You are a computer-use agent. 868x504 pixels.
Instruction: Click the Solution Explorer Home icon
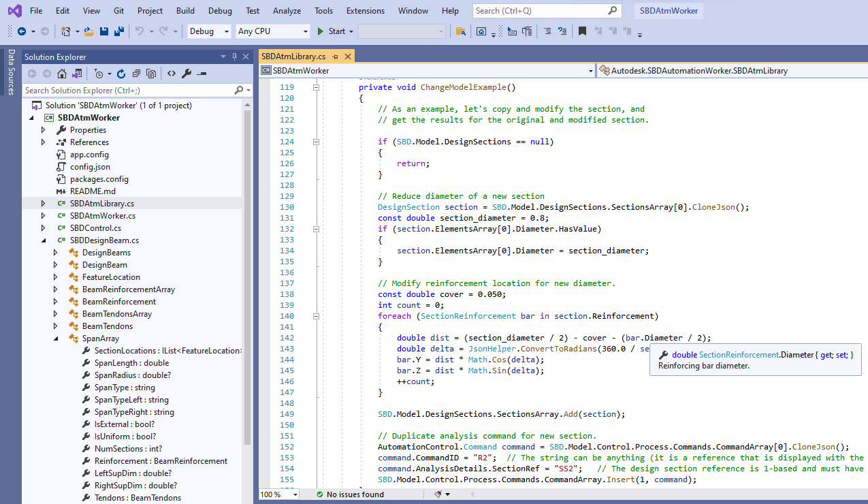click(62, 74)
